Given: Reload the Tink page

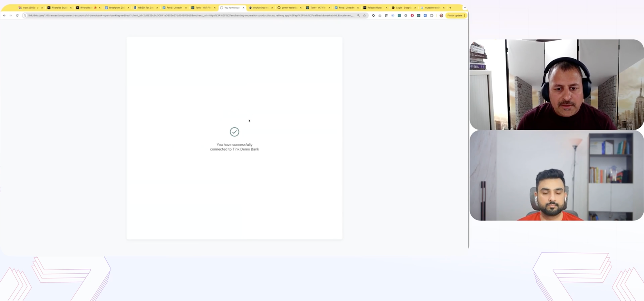Looking at the screenshot, I should [17, 15].
